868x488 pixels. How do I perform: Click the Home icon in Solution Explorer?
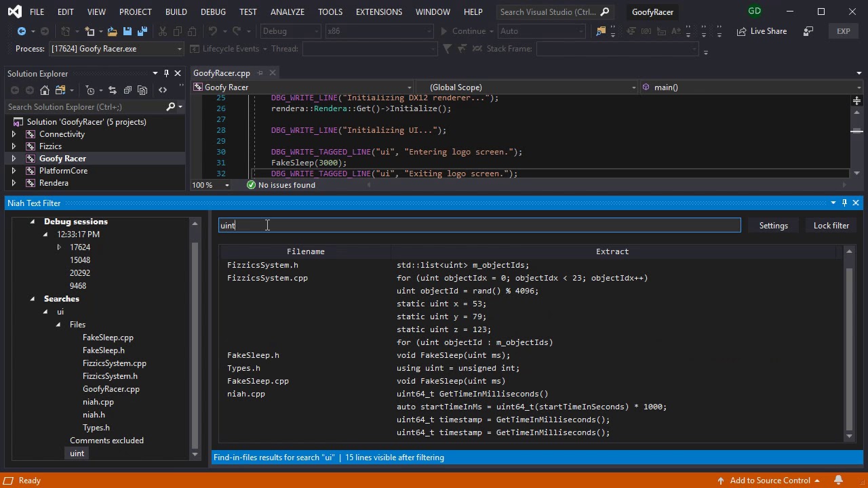[45, 90]
